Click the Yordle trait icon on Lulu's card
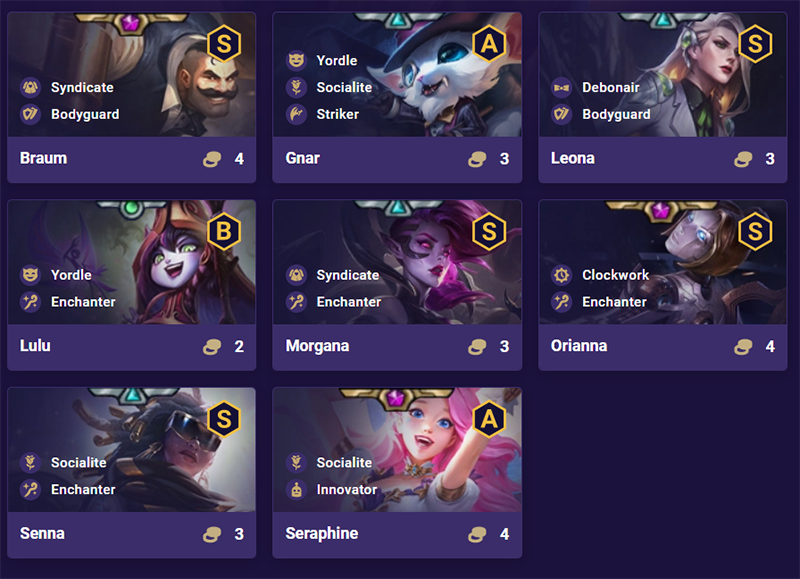This screenshot has height=579, width=800. click(x=30, y=275)
